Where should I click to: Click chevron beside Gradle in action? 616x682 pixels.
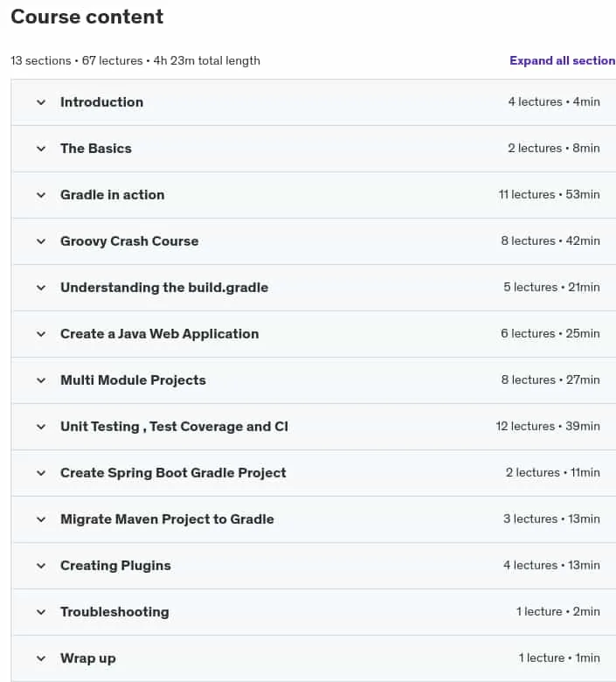41,195
